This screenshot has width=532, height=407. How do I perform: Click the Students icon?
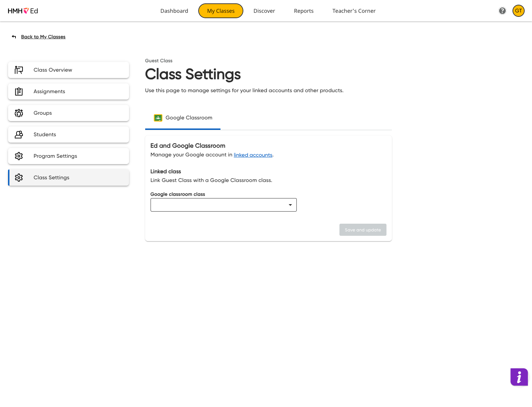[19, 135]
